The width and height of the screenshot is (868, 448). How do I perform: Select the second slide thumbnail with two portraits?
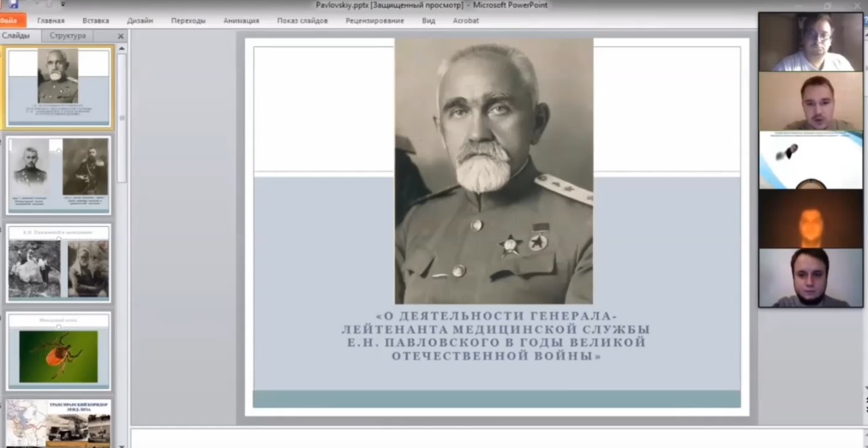59,174
